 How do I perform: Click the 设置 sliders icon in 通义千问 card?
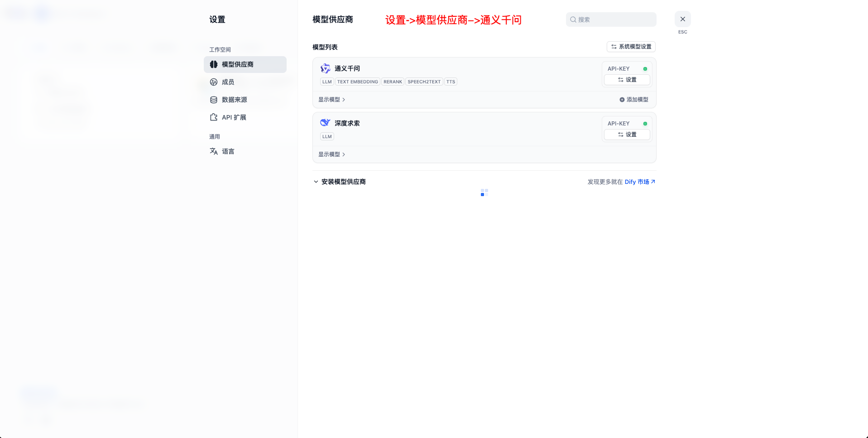click(x=621, y=80)
